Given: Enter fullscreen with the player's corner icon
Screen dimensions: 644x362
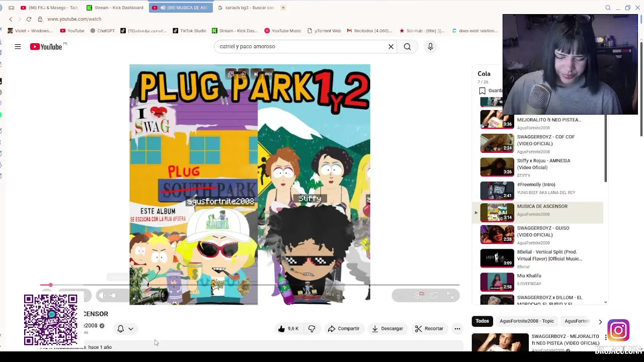Looking at the screenshot, I should 450,296.
